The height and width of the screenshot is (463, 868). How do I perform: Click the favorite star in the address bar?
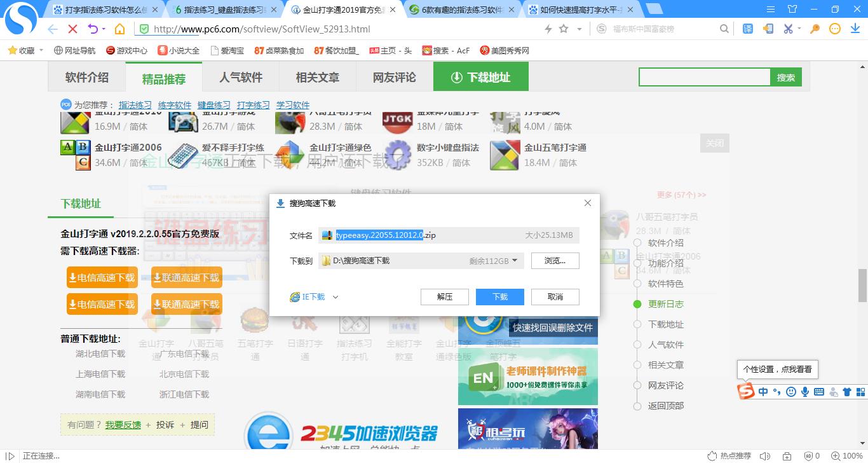(x=564, y=29)
